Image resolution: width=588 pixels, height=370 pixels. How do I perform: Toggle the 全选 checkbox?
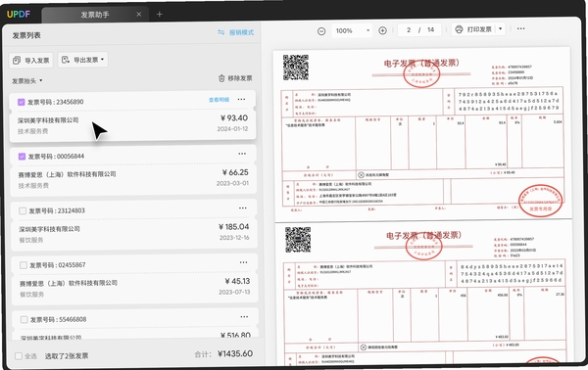[19, 355]
